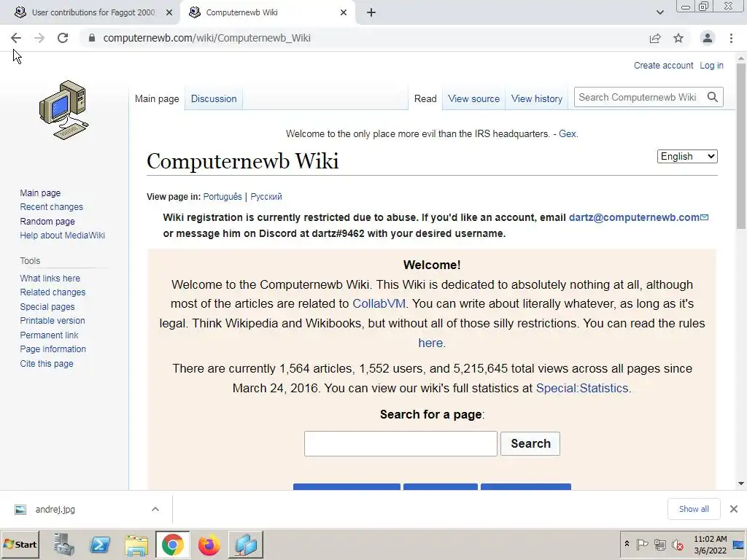Viewport: 747px width, 560px height.
Task: Open the CollabVM link
Action: tap(379, 304)
